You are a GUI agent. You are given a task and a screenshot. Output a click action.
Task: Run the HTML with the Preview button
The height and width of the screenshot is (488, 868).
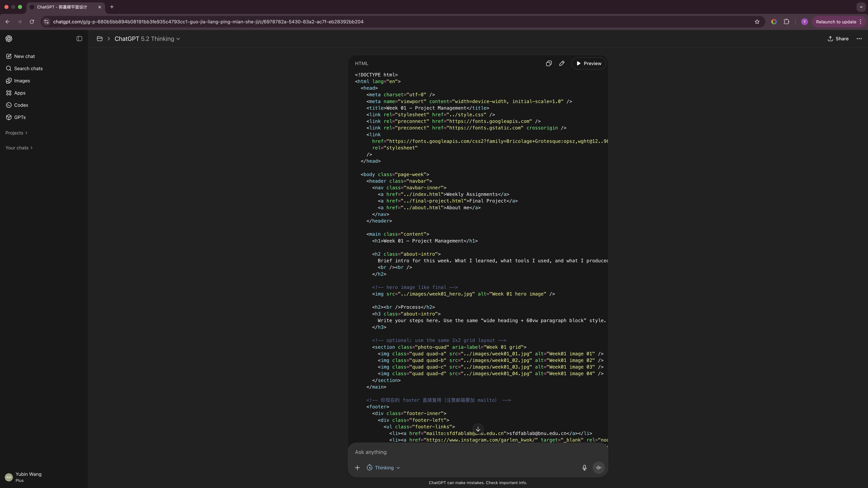(x=588, y=63)
